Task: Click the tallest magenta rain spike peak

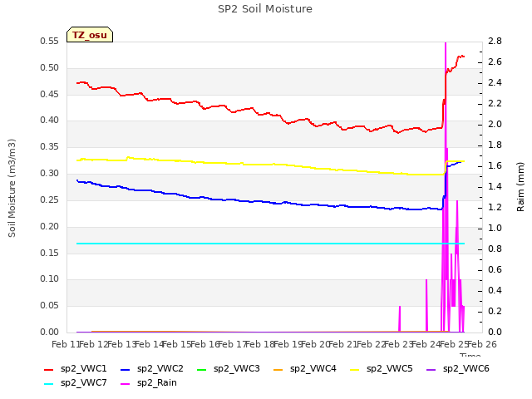Action: pos(446,43)
